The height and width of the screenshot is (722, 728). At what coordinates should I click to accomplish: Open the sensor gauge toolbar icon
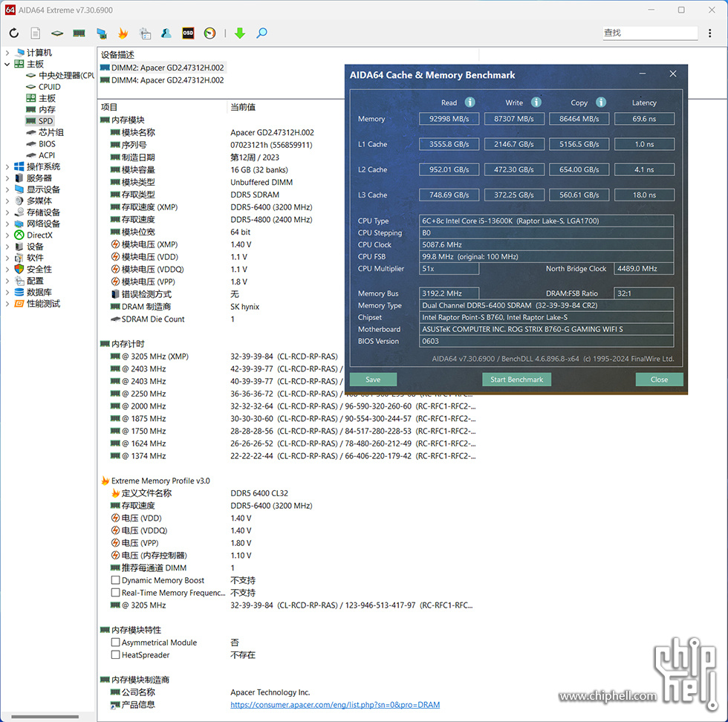coord(209,33)
